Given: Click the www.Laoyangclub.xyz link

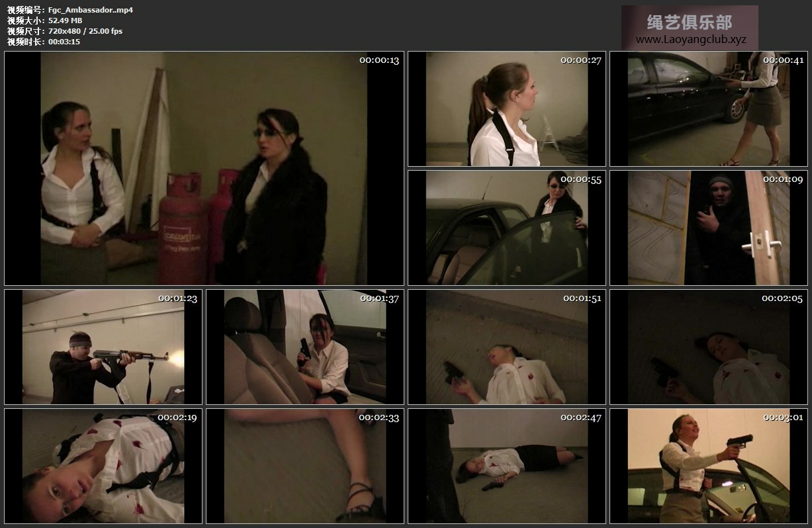Looking at the screenshot, I should pos(690,40).
